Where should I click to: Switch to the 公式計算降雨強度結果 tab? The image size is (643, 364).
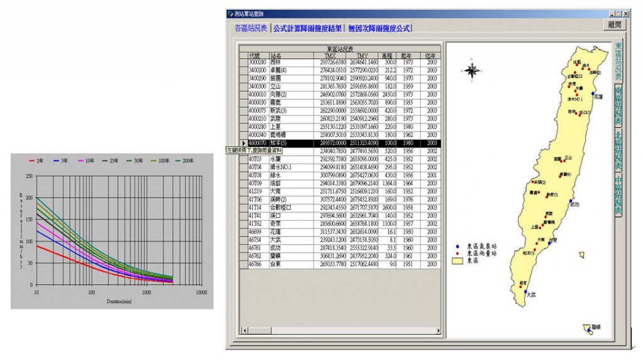308,28
